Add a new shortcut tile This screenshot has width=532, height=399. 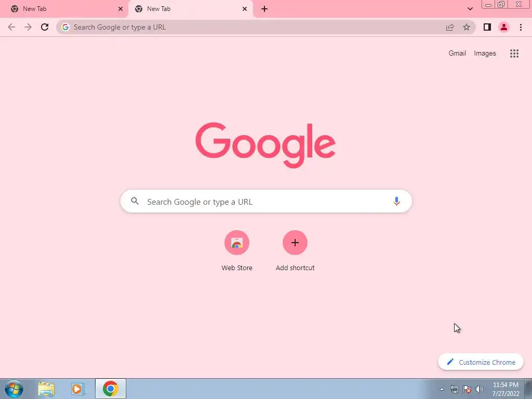coord(295,251)
